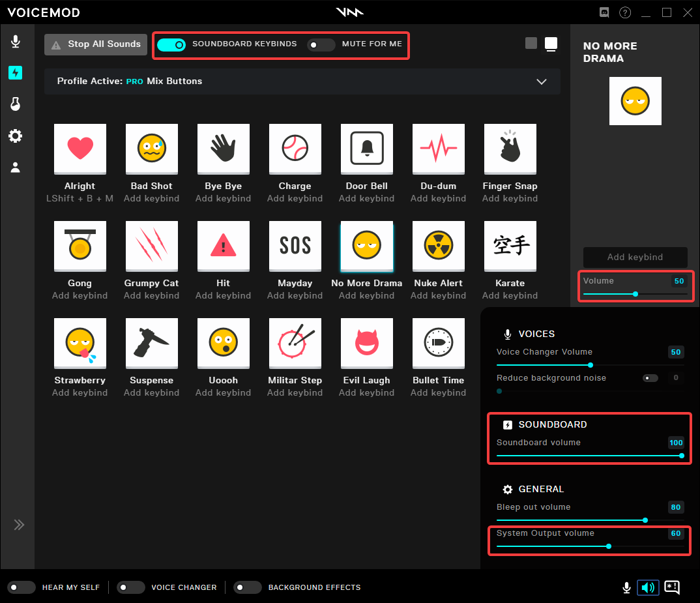Play the Hit warning sound
The height and width of the screenshot is (603, 700).
coord(223,246)
